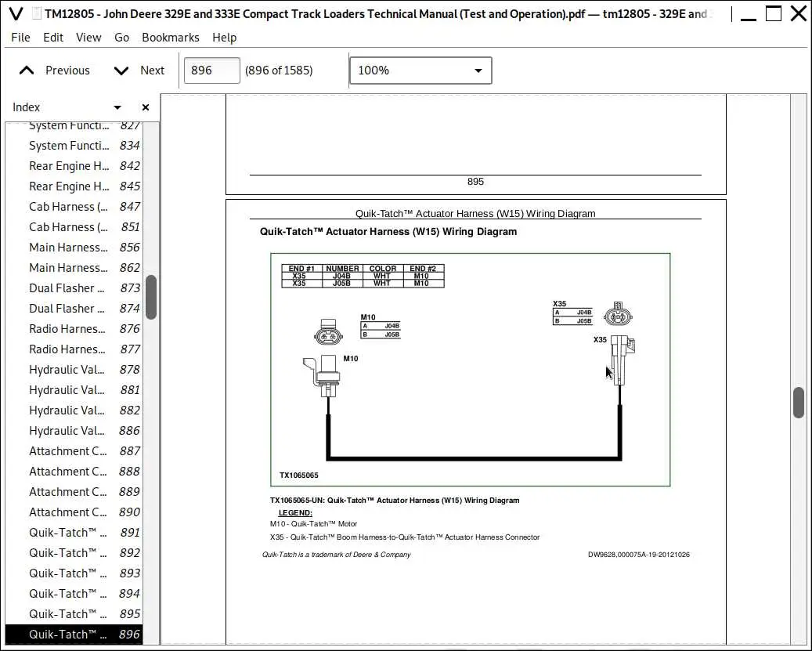Open the Edit menu

coord(52,38)
